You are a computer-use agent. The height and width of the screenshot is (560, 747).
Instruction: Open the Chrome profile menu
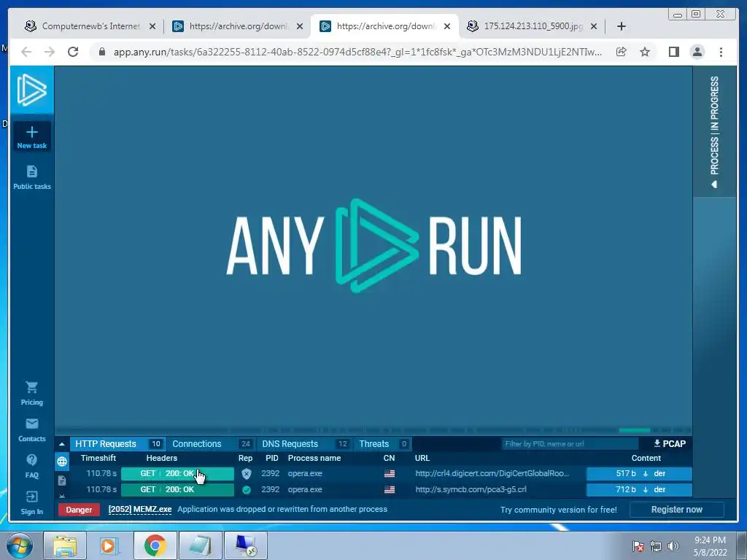(697, 52)
